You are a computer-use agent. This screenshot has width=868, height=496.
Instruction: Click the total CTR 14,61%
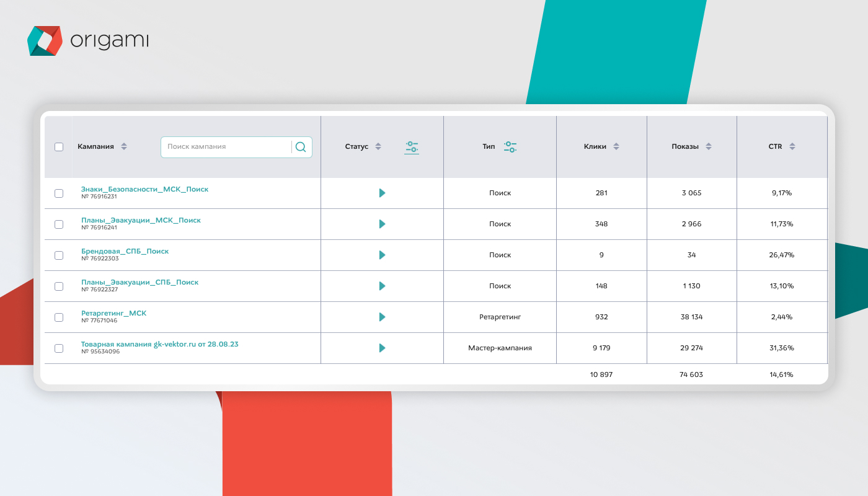[x=782, y=374]
